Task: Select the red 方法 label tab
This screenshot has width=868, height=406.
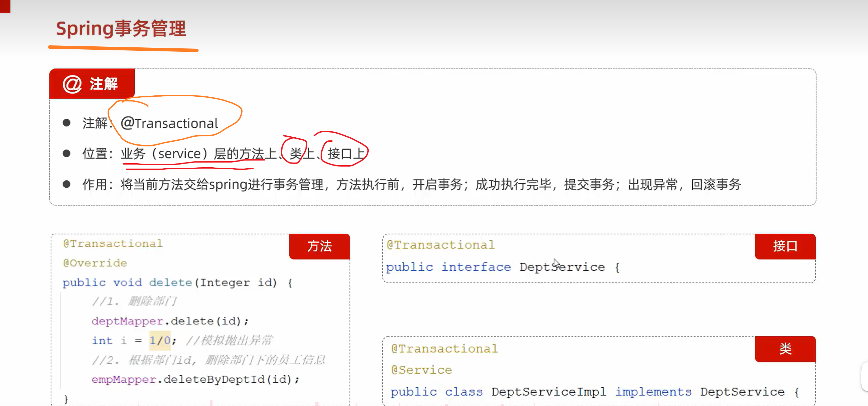Action: point(319,246)
